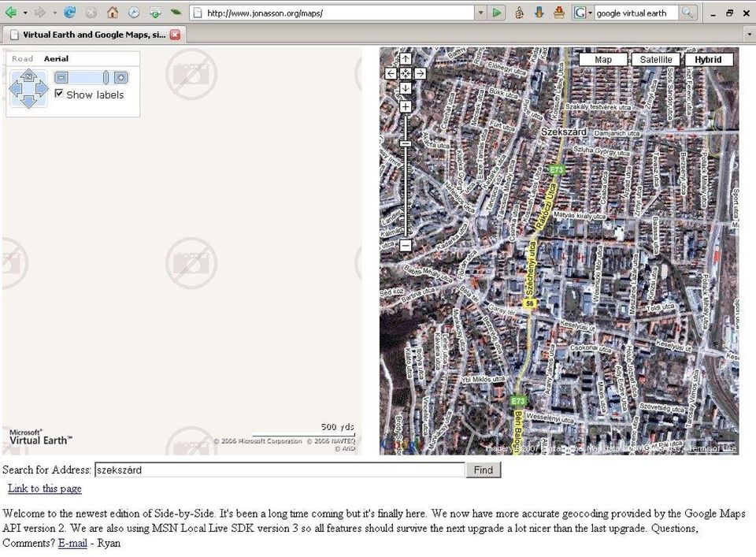
Task: Click the green Go button
Action: (x=497, y=13)
